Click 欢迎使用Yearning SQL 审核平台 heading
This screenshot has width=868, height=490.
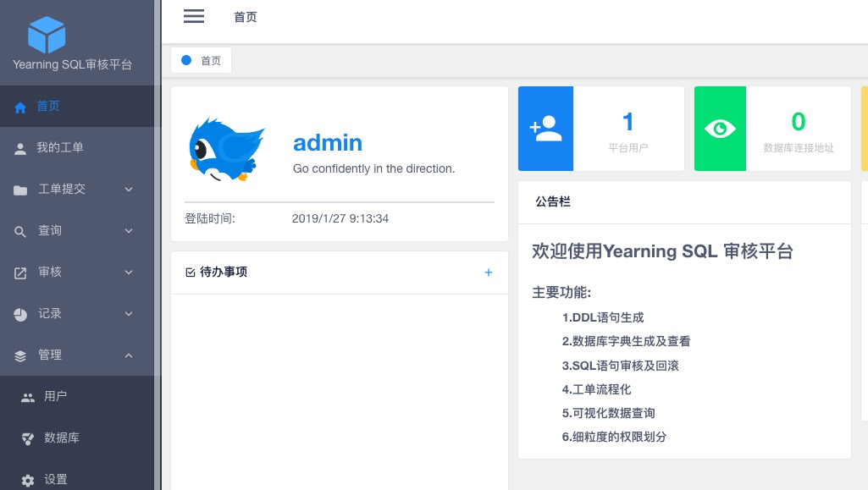click(x=662, y=251)
